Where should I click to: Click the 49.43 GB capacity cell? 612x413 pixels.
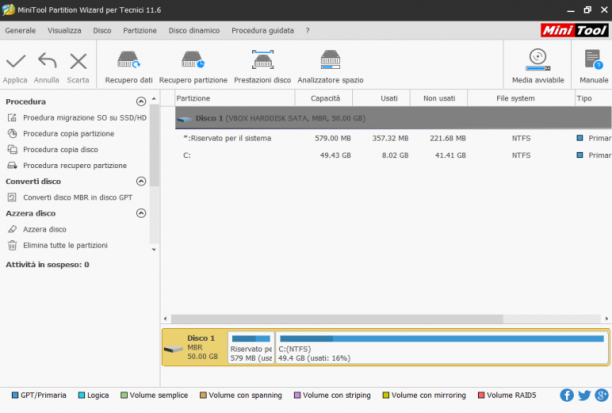pyautogui.click(x=335, y=155)
